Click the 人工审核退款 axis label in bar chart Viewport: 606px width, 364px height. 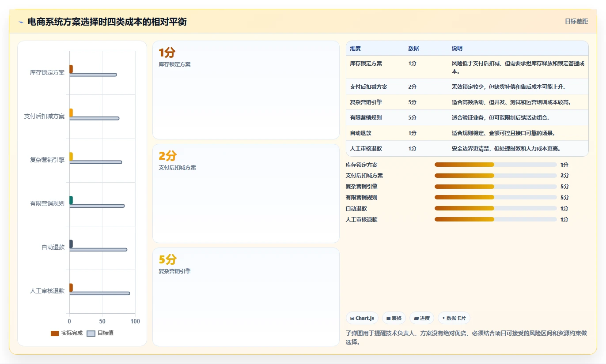click(47, 291)
